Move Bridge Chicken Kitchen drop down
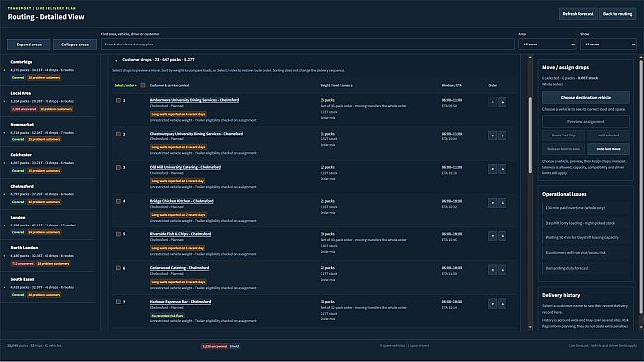The height and width of the screenshot is (362, 644). 502,203
